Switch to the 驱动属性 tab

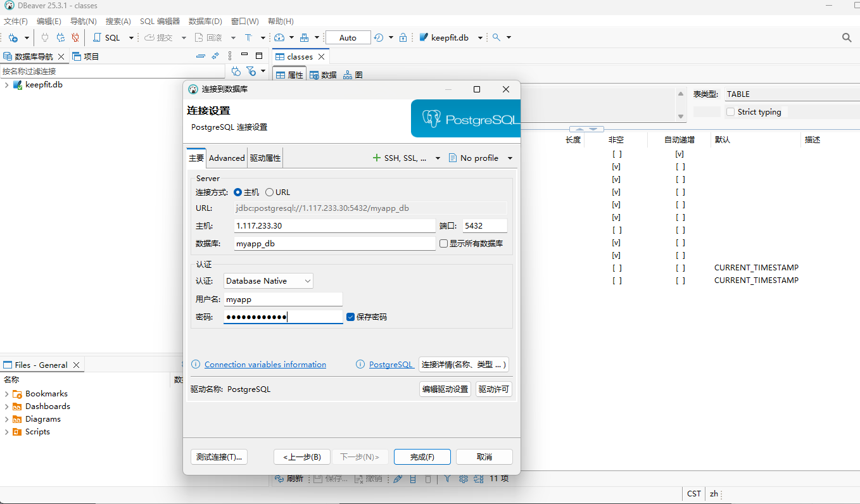[265, 158]
